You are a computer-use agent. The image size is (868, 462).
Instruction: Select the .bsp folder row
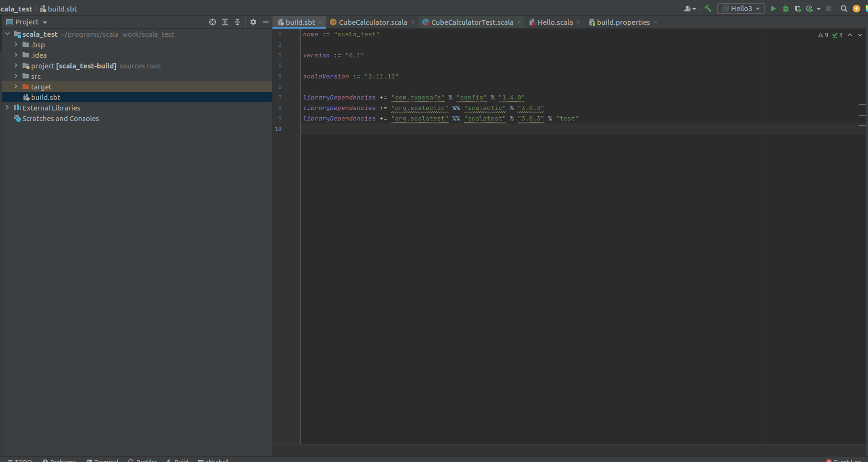coord(137,44)
